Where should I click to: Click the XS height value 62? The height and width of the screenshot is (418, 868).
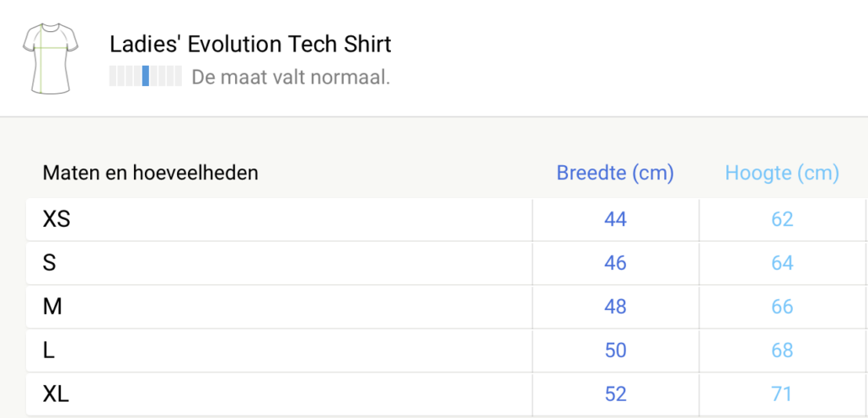point(782,220)
